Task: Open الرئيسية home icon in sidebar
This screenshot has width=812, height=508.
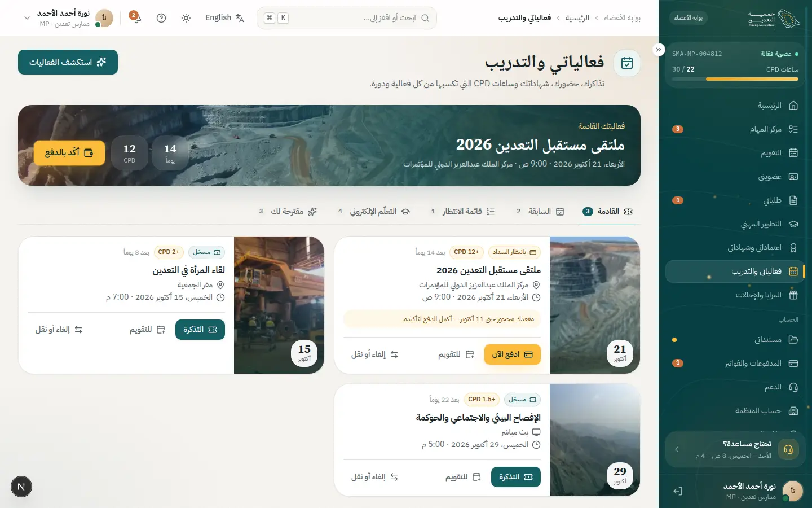Action: (x=793, y=106)
